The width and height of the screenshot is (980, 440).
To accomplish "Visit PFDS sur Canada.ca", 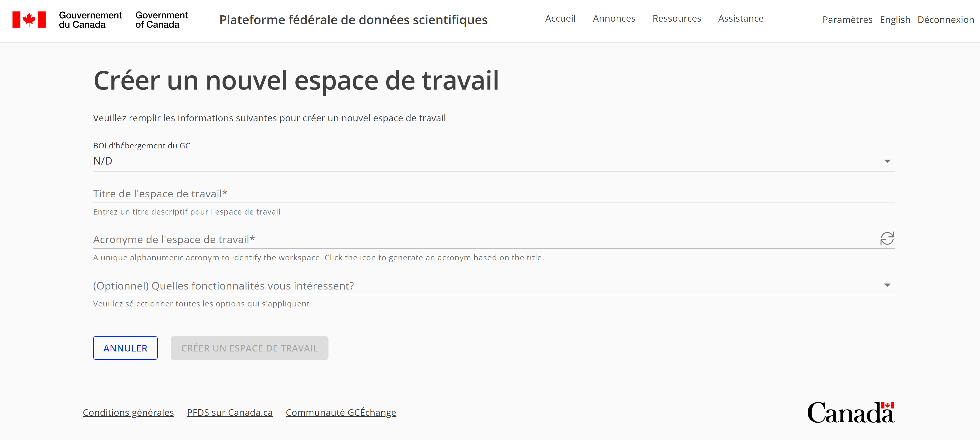I will [229, 412].
